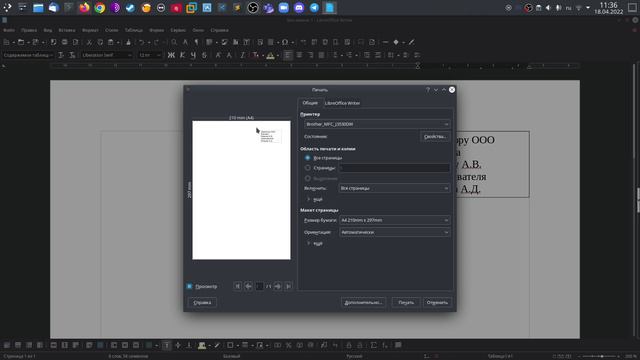Image resolution: width=640 pixels, height=360 pixels.
Task: Click the page range input field
Action: [394, 168]
